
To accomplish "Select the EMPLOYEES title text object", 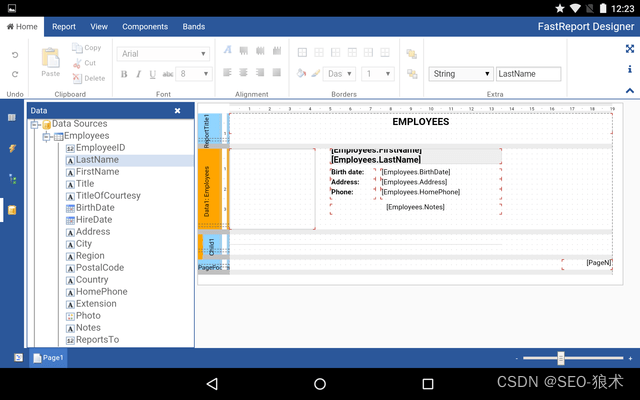I will point(421,122).
